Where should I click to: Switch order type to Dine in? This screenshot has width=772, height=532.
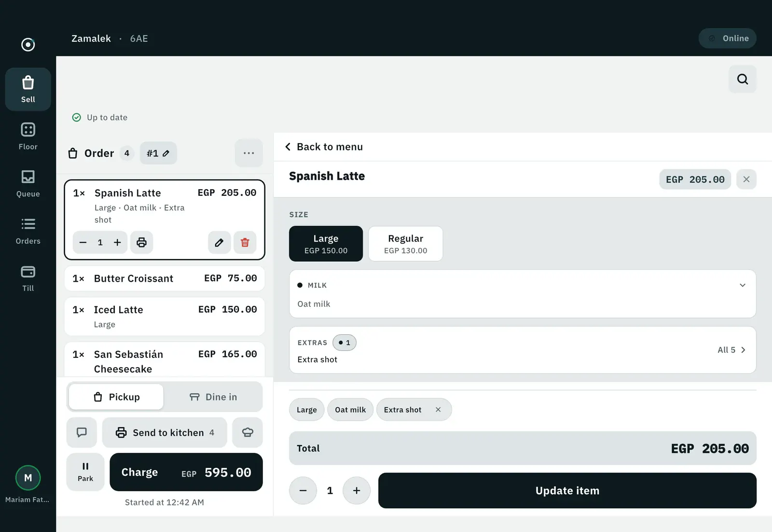[x=213, y=397]
